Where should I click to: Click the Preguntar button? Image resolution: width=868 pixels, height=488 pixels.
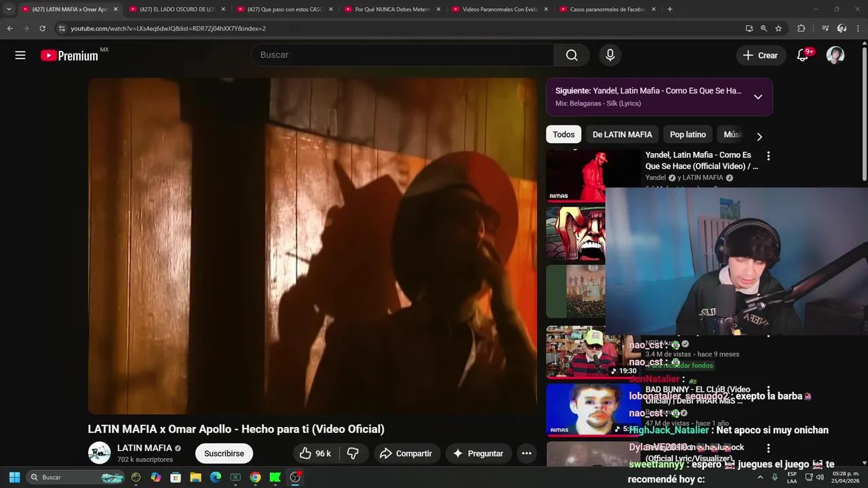[x=477, y=453]
